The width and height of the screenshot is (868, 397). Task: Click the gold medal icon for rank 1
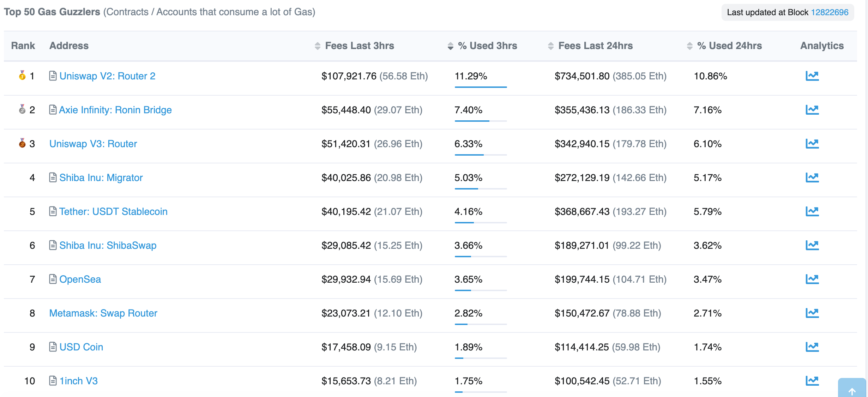(x=22, y=75)
